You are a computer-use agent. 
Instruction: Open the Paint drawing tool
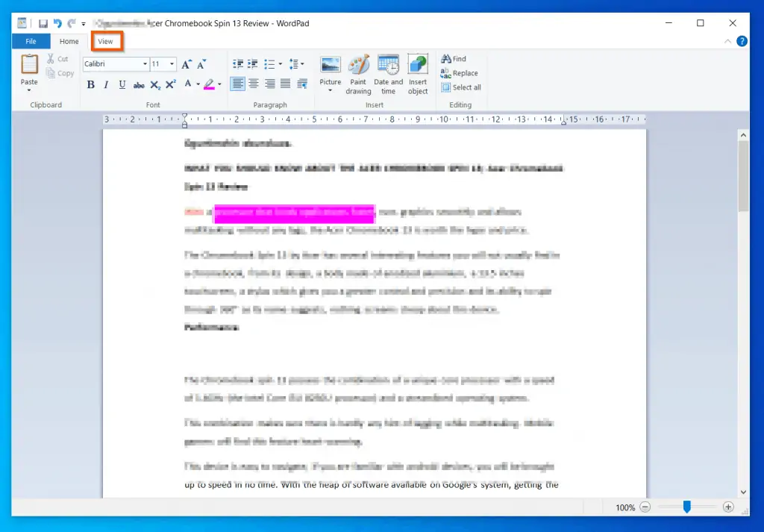point(359,71)
